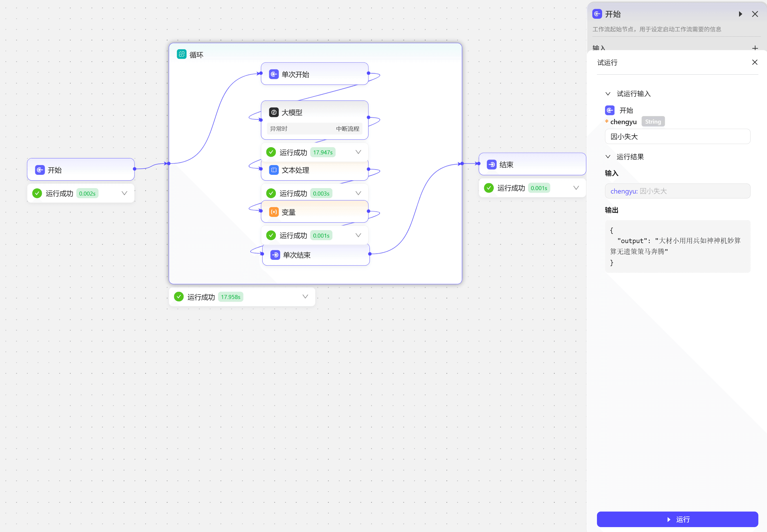This screenshot has width=767, height=532.
Task: Select the orange 变量 variable node icon
Action: (x=274, y=212)
